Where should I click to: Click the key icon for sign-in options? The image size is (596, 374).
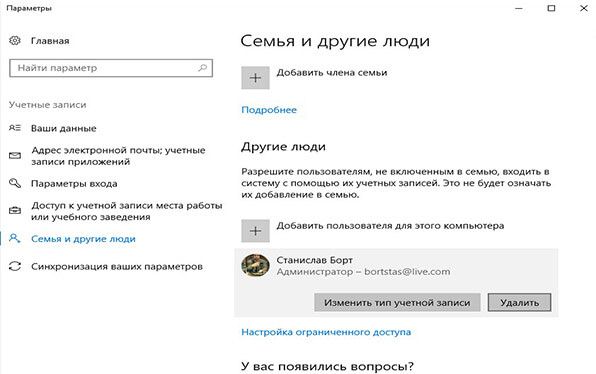pos(15,184)
